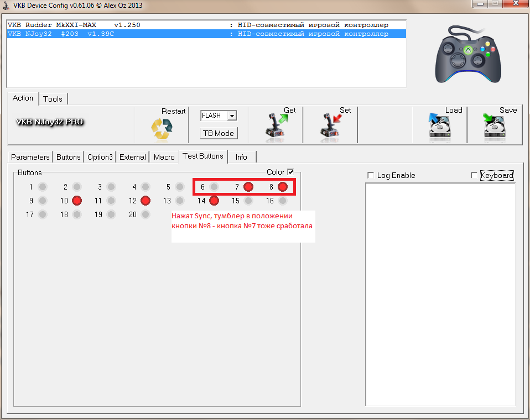
Task: Click button 13 indicator light
Action: pos(180,201)
